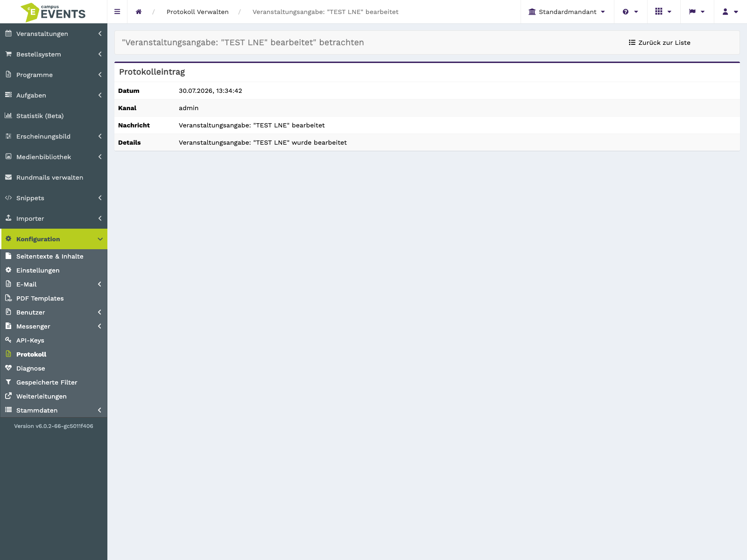Click the Veranstaltungen calendar icon
747x560 pixels.
tap(8, 33)
